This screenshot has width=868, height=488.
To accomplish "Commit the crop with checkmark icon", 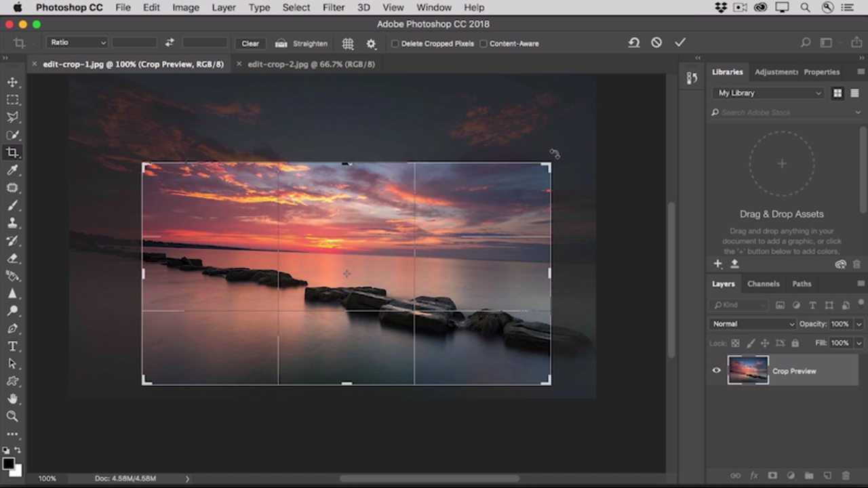I will click(680, 43).
